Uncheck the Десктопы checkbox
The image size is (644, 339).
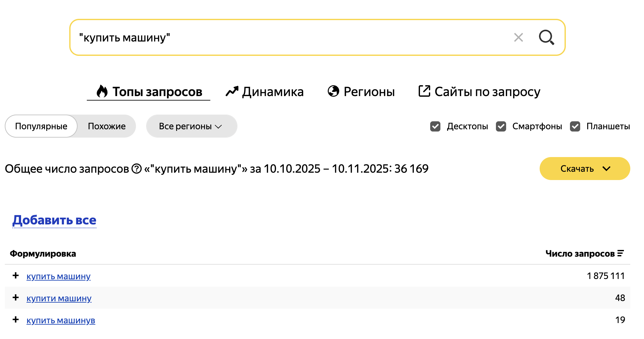[435, 126]
